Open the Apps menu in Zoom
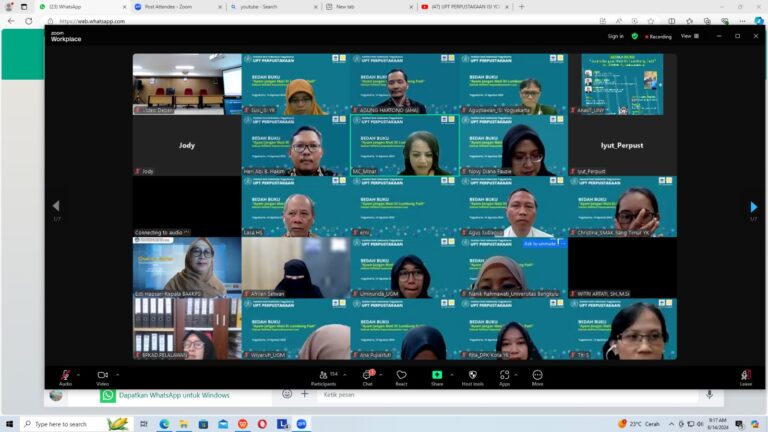 (x=504, y=375)
